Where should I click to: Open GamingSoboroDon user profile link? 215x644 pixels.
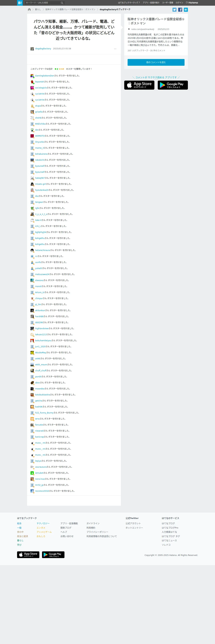tap(45, 76)
